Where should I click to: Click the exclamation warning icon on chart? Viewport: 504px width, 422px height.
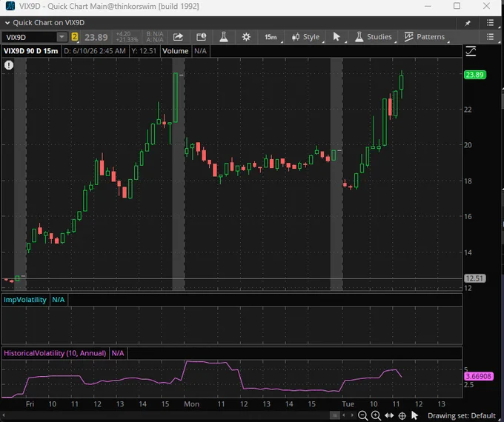pyautogui.click(x=9, y=65)
